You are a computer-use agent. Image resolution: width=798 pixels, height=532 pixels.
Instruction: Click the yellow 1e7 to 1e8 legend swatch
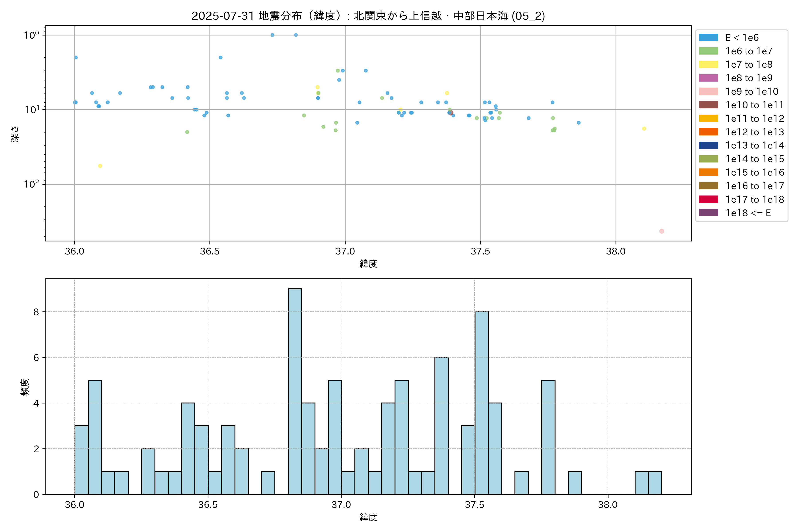708,65
